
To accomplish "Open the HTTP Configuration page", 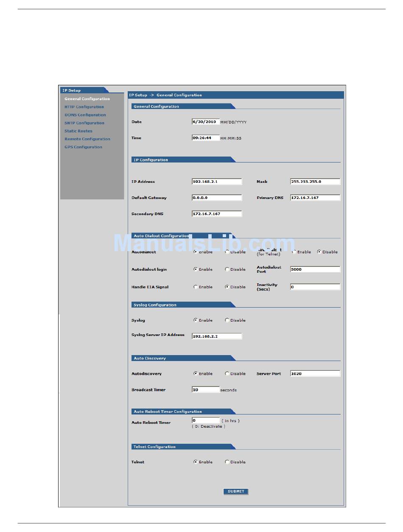I will [x=84, y=107].
